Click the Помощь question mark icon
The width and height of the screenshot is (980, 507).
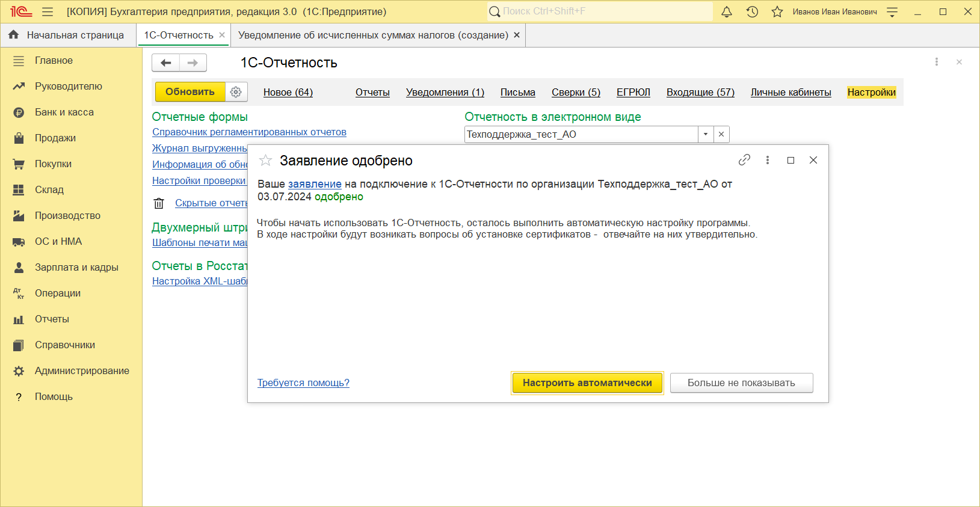pos(19,397)
